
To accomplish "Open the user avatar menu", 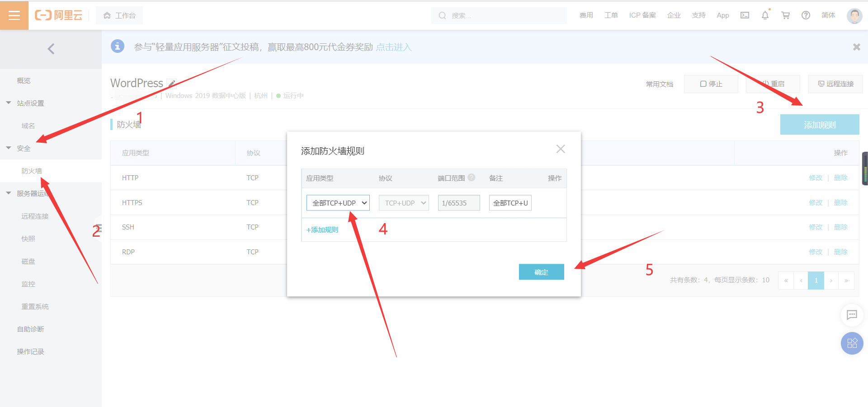I will pos(854,16).
